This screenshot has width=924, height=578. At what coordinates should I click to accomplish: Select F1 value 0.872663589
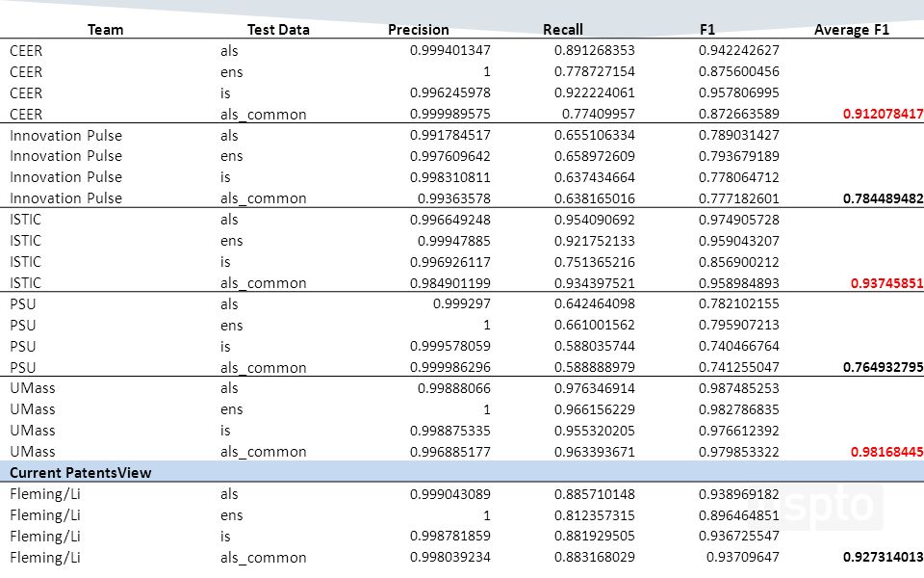pos(739,114)
